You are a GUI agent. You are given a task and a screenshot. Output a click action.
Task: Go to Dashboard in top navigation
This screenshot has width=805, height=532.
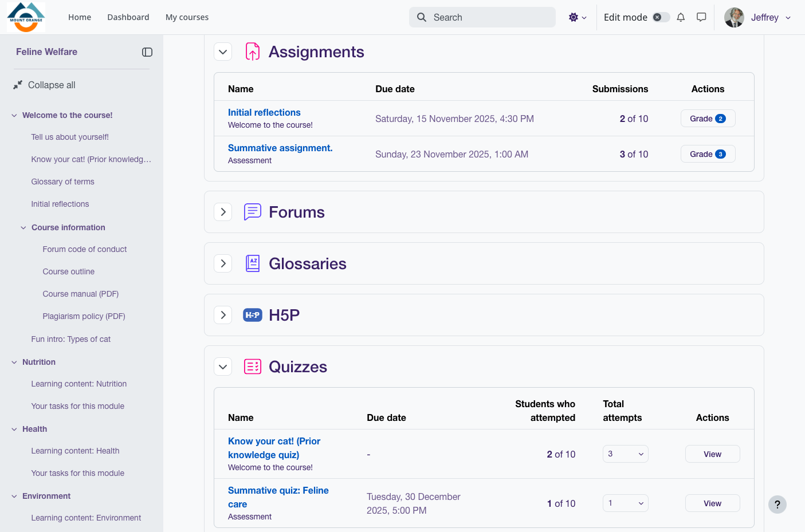click(128, 17)
